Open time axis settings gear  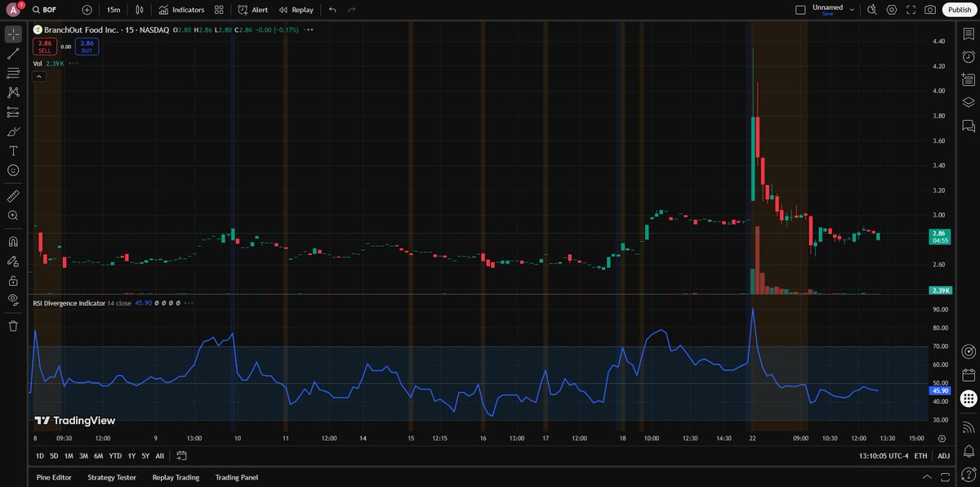(942, 438)
